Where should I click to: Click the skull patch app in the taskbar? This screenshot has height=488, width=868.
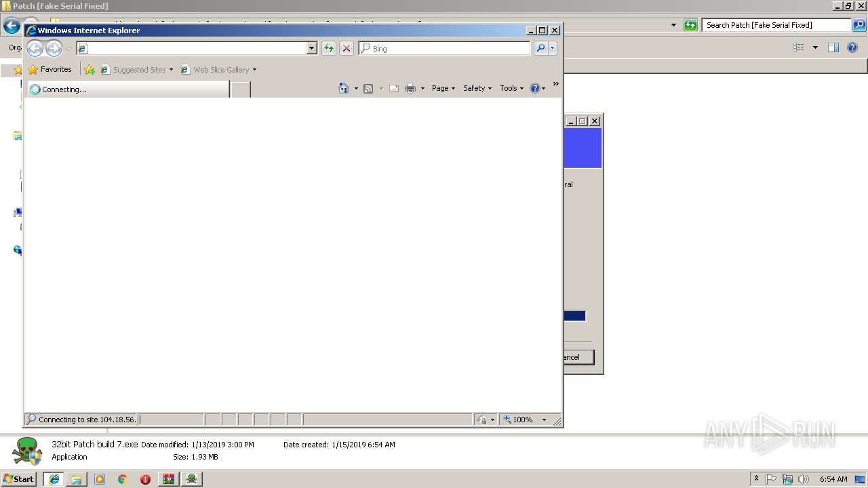pyautogui.click(x=192, y=479)
